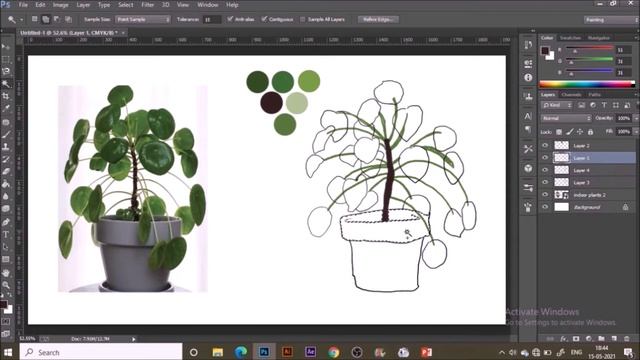Open the 3D panel icon

pos(528,168)
